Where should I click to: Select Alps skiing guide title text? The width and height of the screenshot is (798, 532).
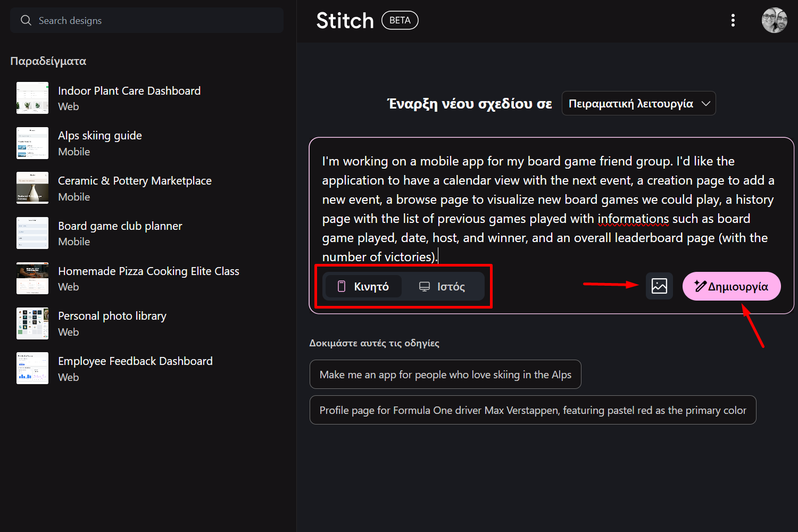[x=100, y=136]
